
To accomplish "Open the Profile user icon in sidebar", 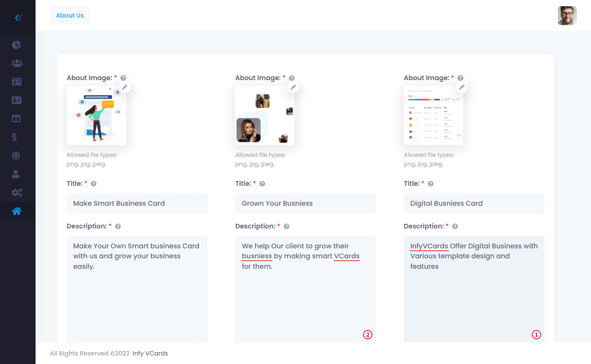I will pos(17,174).
